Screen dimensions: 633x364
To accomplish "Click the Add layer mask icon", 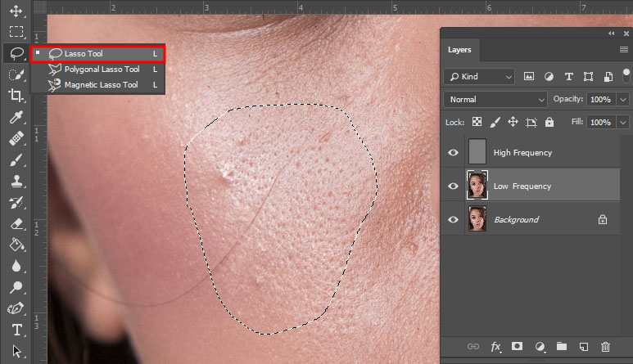I will pos(518,347).
